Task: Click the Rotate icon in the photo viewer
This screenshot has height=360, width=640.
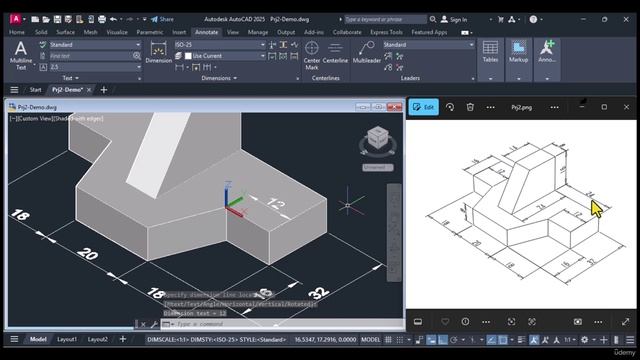Action: click(x=450, y=107)
